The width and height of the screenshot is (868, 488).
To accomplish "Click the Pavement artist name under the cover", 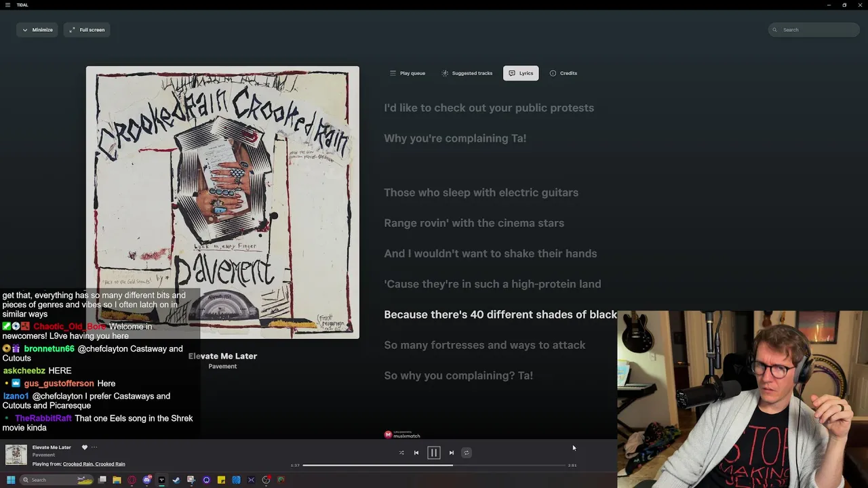I will [x=222, y=367].
